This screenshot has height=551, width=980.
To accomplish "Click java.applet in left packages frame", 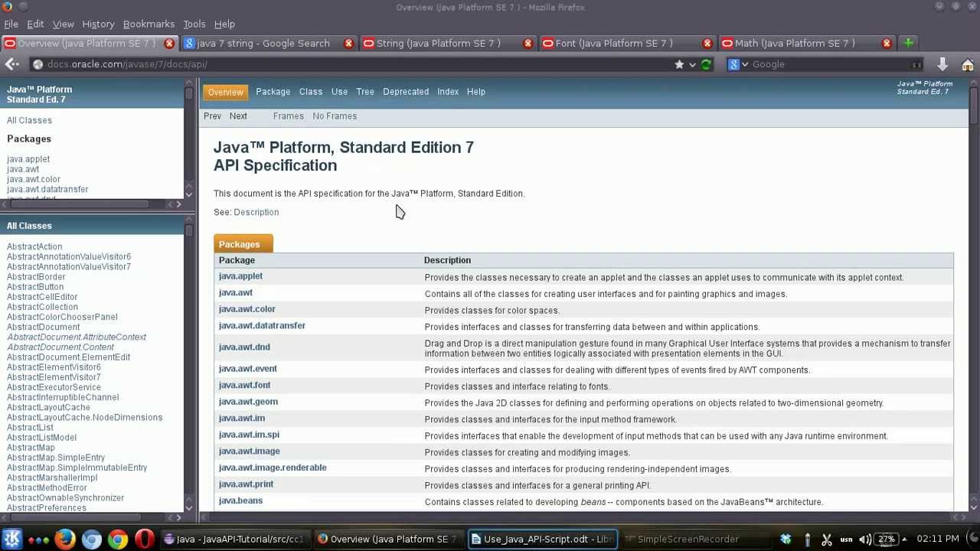I will [28, 159].
